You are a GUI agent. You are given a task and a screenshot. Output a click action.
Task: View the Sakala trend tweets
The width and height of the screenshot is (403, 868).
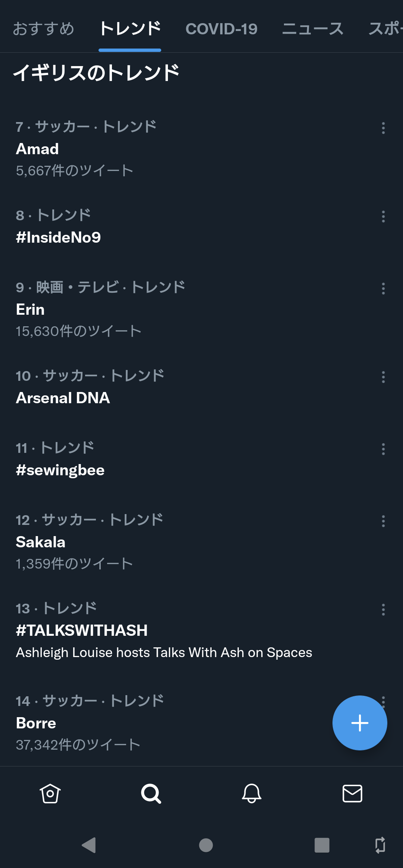click(x=41, y=542)
